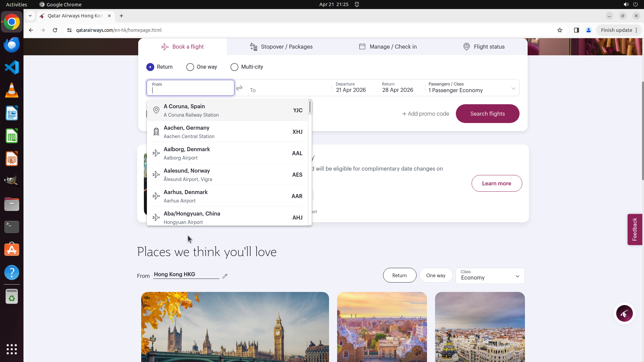644x362 pixels.
Task: View site information icon in the address bar
Action: point(69,30)
